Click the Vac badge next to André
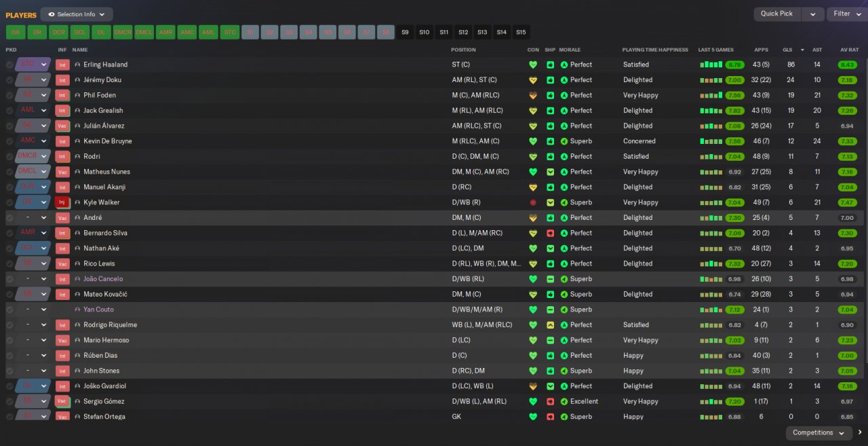 [x=62, y=218]
